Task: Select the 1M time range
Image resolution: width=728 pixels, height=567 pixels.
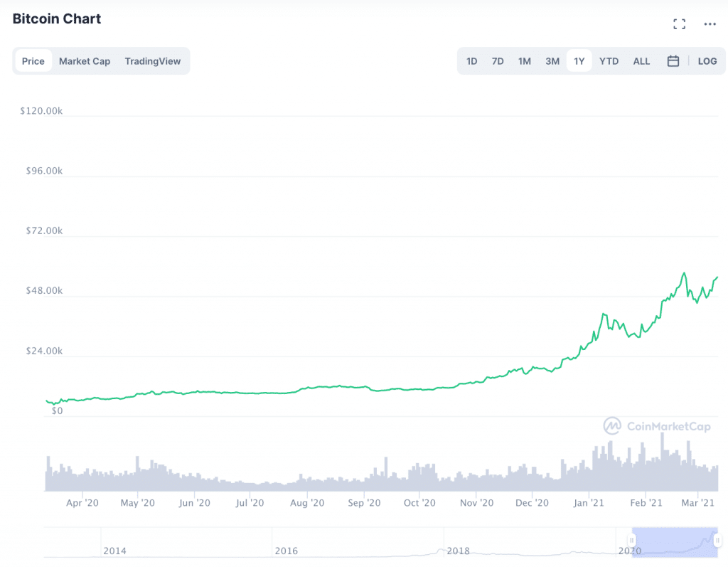Action: (x=525, y=61)
